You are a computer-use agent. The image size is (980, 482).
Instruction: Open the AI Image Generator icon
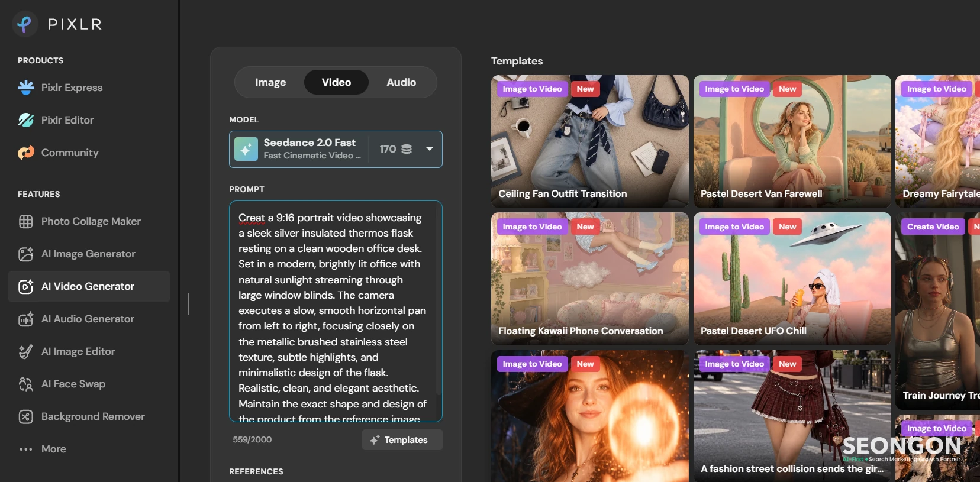(26, 254)
